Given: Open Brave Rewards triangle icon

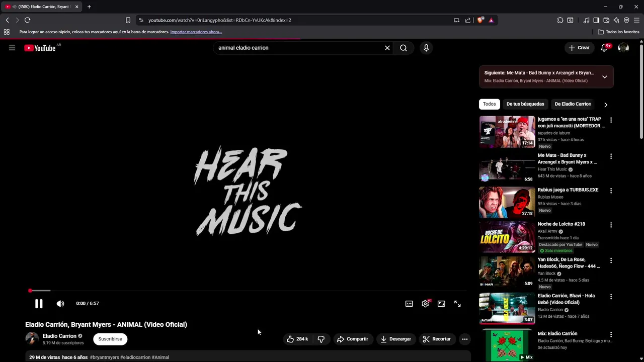Looking at the screenshot, I should click(491, 20).
